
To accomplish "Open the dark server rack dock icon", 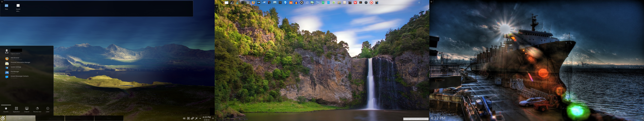I will (x=243, y=2).
